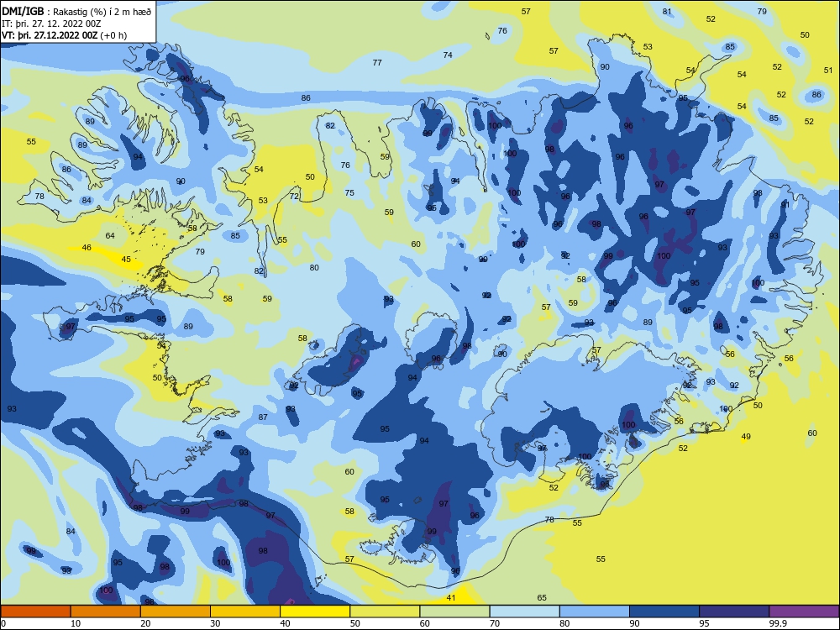
Task: Click the humidity value 74 on the map
Action: click(448, 55)
